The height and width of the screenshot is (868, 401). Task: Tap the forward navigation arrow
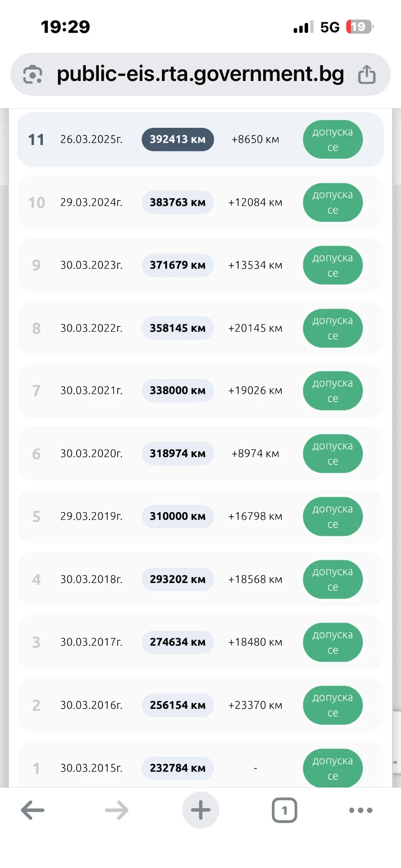117,810
